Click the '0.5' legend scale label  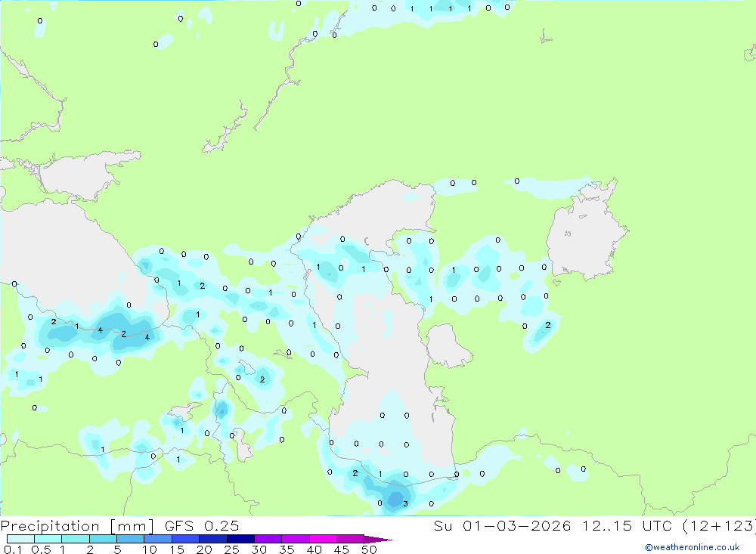(x=41, y=549)
